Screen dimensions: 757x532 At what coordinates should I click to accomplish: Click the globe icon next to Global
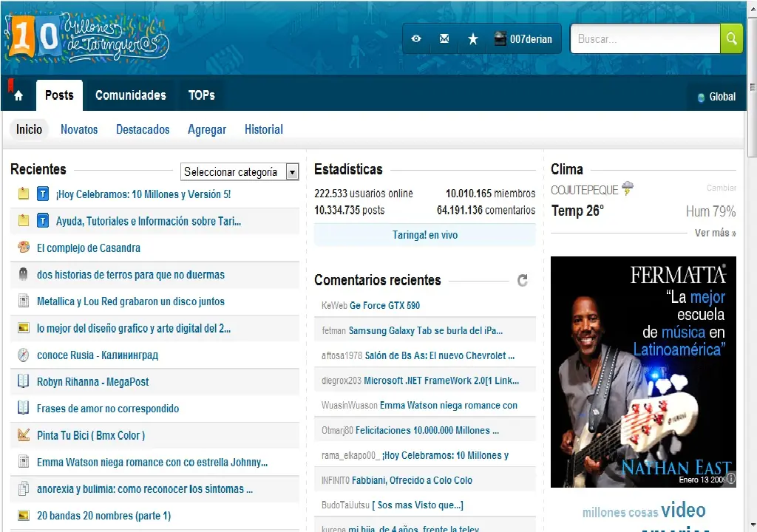(x=701, y=98)
